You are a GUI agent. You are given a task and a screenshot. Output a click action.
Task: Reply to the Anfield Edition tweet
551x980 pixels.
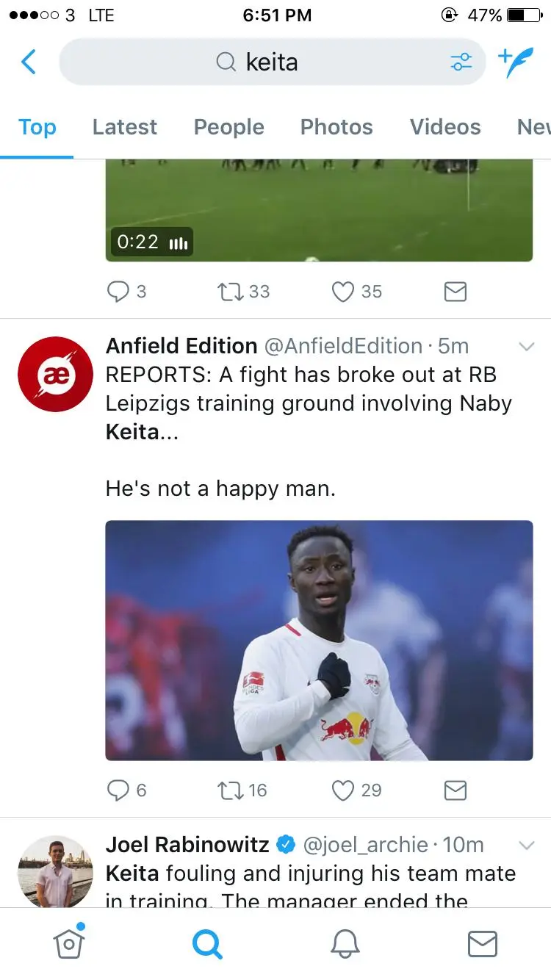(x=118, y=790)
